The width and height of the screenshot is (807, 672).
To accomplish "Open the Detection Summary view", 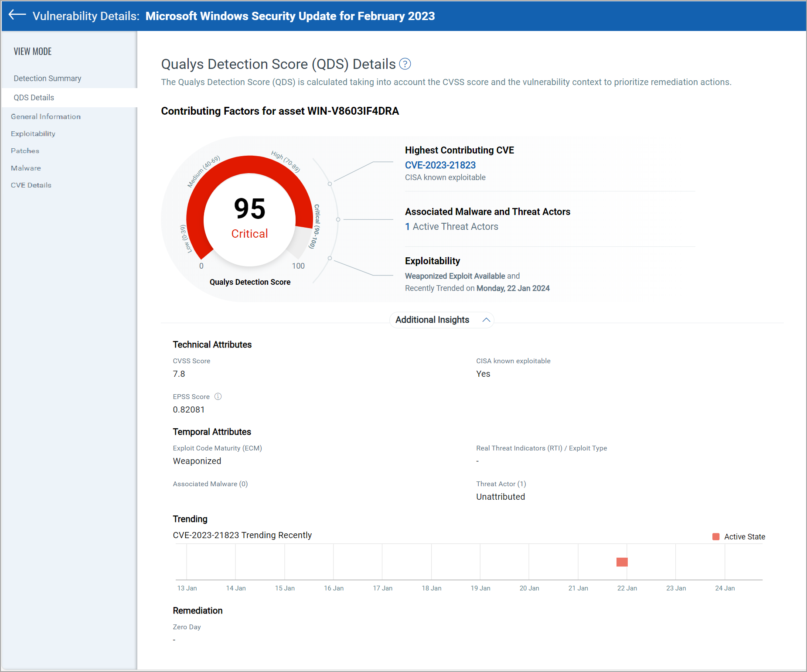I will (48, 78).
